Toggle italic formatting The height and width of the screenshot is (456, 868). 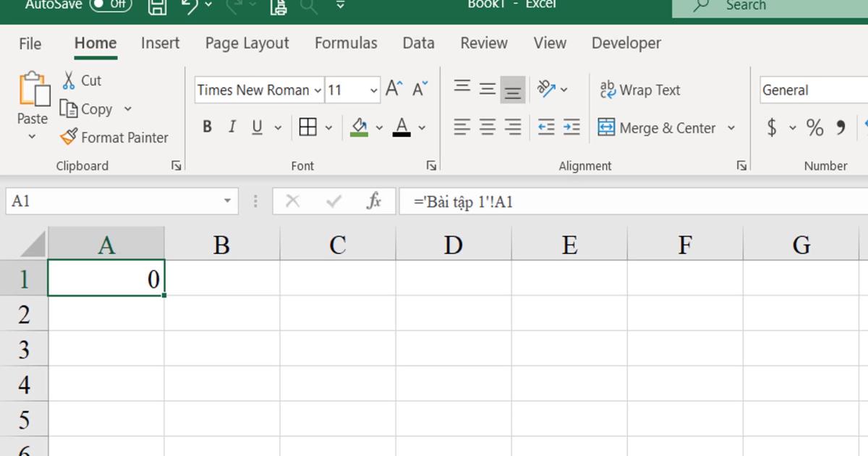231,127
